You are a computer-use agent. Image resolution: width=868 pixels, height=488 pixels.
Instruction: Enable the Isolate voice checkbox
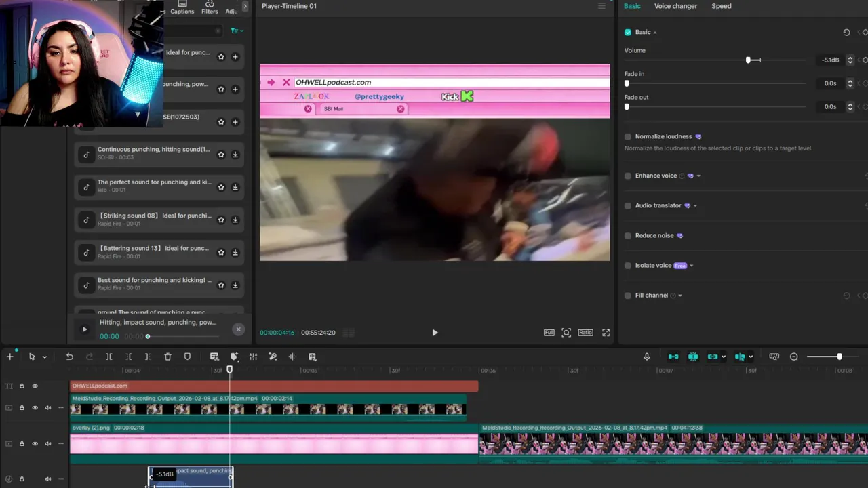[x=628, y=266]
